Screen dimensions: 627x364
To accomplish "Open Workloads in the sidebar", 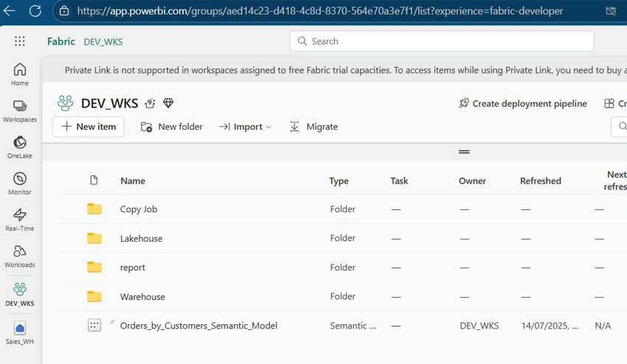I will click(x=20, y=256).
